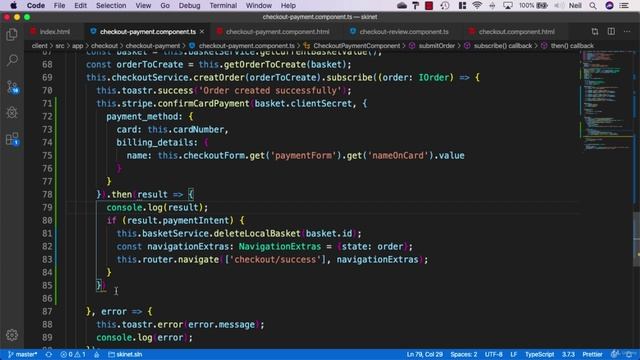Image resolution: width=640 pixels, height=360 pixels.
Task: Click the 'checkout-payment' breadcrumb folder segment
Action: click(153, 46)
